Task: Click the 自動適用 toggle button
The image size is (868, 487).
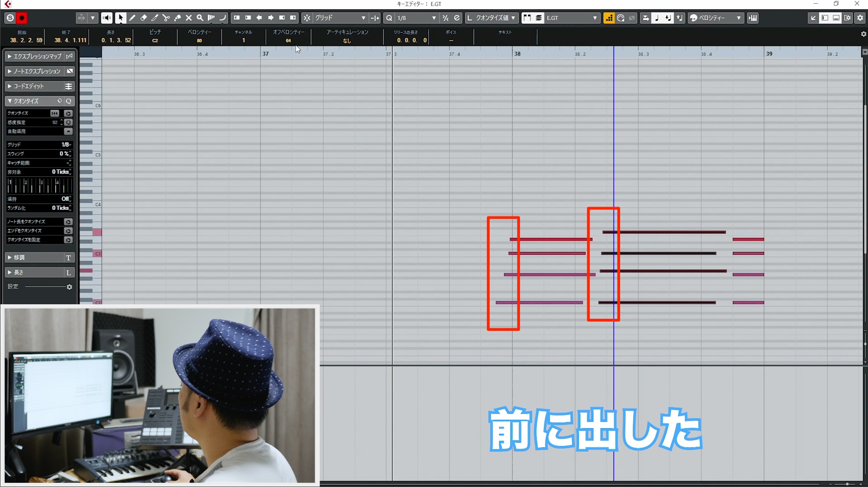Action: point(68,131)
